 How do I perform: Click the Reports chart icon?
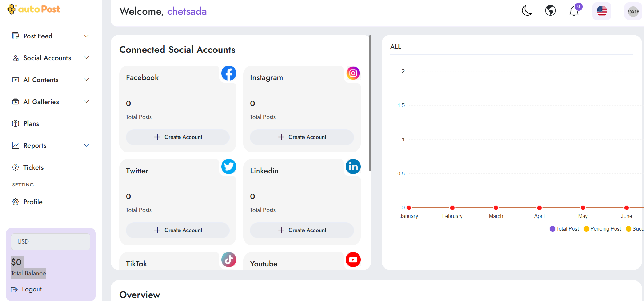tap(15, 145)
